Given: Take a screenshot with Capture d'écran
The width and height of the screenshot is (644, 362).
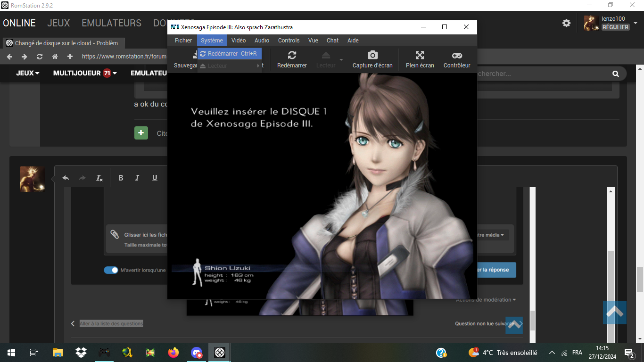Looking at the screenshot, I should 372,59.
